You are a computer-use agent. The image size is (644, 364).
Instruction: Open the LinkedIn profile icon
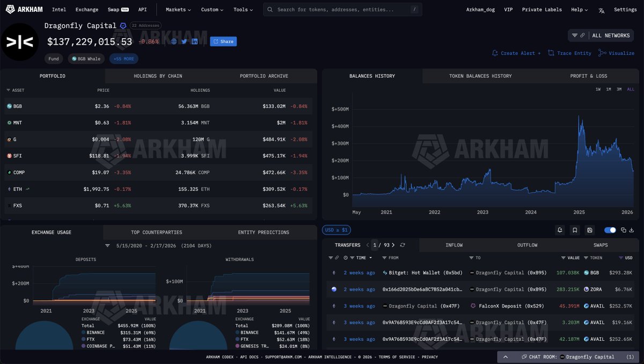point(194,41)
